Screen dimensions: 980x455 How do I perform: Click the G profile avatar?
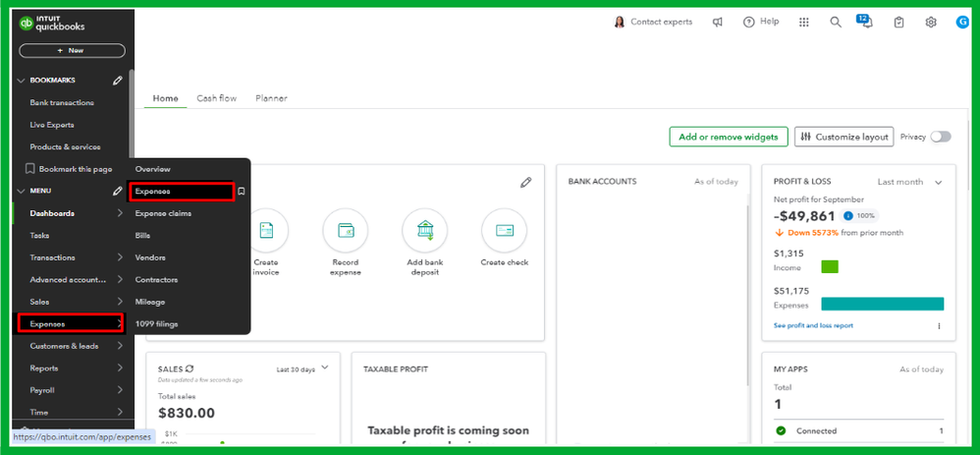coord(962,22)
